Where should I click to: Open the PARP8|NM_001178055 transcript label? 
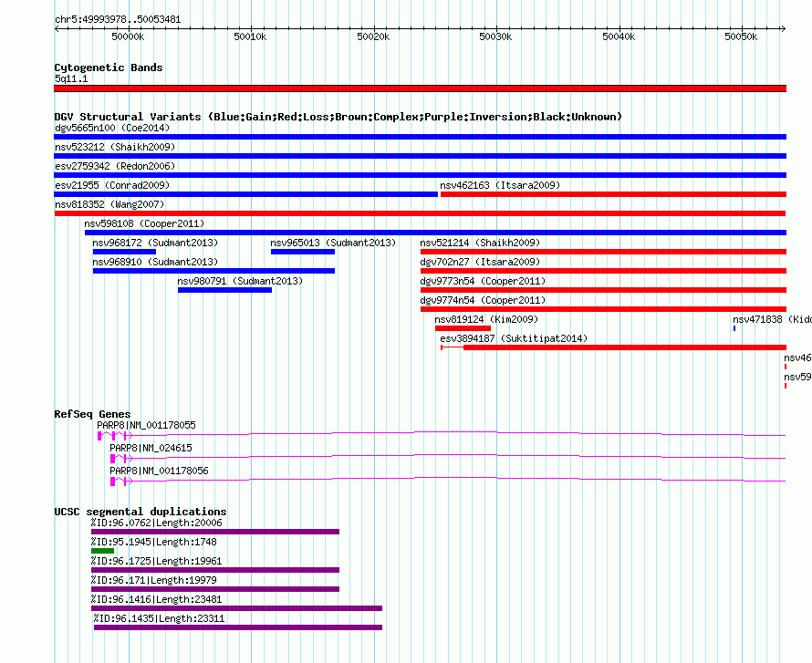tap(147, 426)
